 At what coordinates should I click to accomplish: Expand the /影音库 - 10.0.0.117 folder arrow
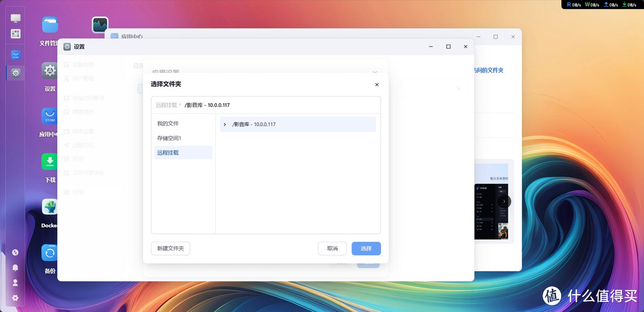225,124
